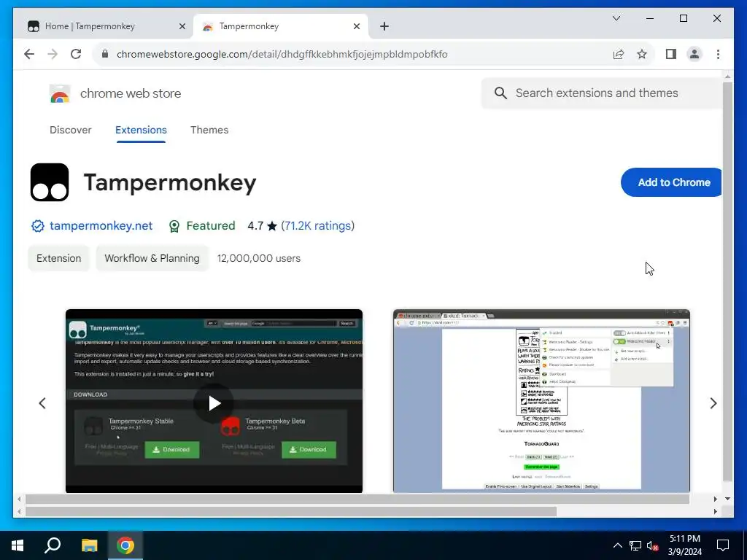The height and width of the screenshot is (560, 747).
Task: Click the Extension category chip
Action: point(58,258)
